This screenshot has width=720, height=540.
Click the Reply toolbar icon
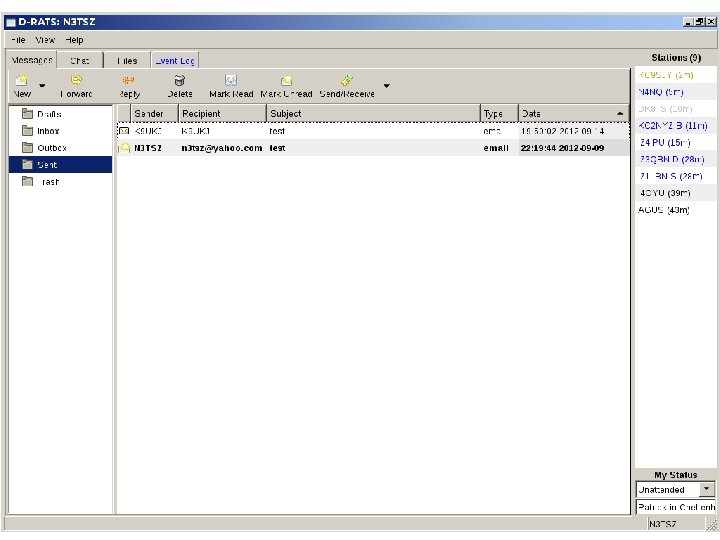pos(129,81)
